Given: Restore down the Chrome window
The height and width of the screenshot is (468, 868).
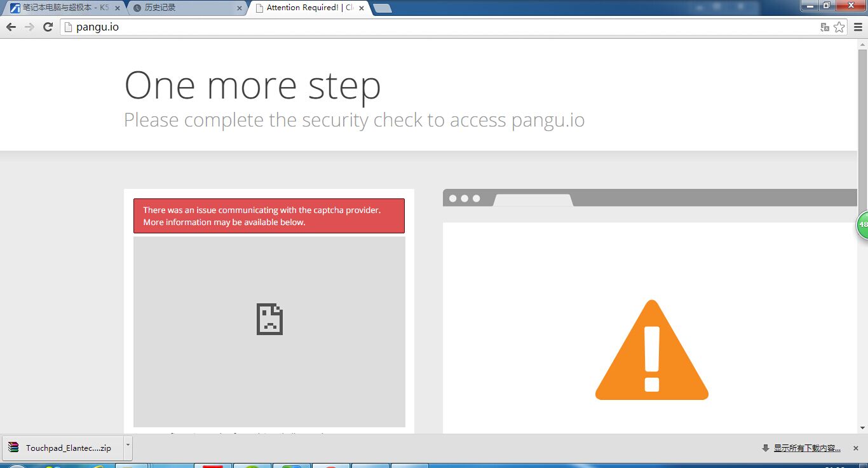Looking at the screenshot, I should 827,6.
